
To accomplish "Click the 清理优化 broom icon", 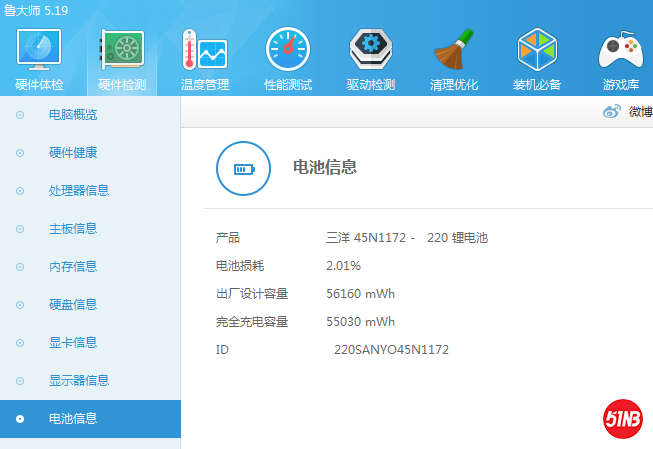I will point(453,50).
